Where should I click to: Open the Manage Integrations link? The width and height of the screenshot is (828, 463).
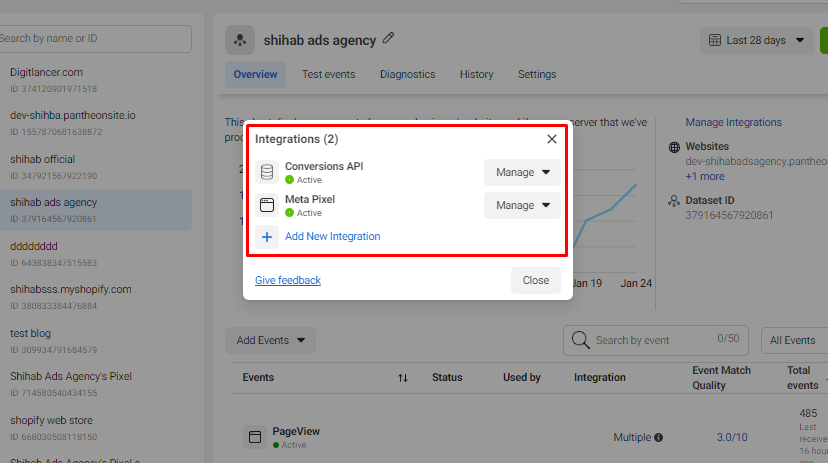733,122
